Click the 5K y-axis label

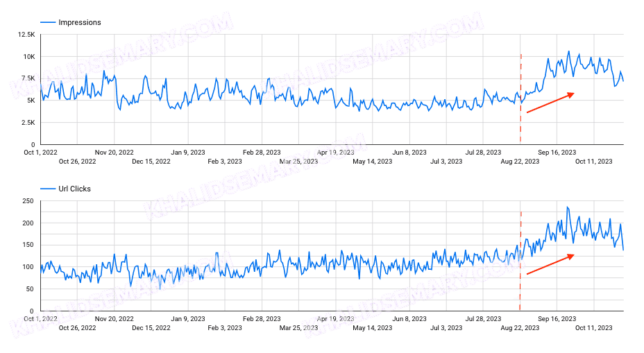pos(31,101)
